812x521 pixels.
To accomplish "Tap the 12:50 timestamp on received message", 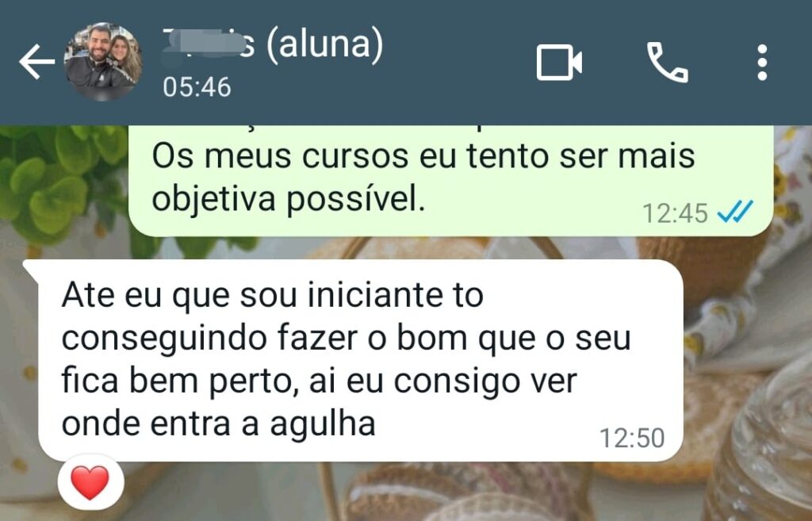I will click(632, 439).
